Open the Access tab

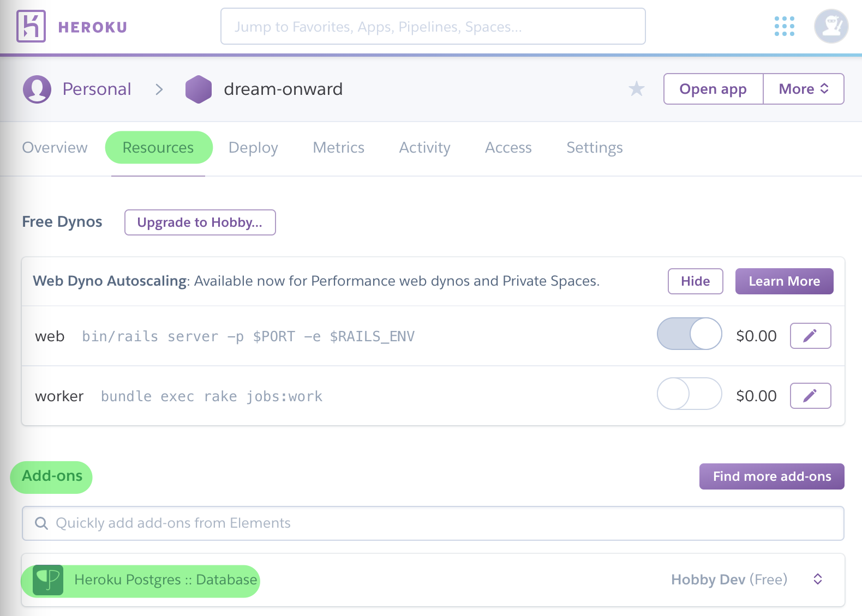pyautogui.click(x=508, y=148)
